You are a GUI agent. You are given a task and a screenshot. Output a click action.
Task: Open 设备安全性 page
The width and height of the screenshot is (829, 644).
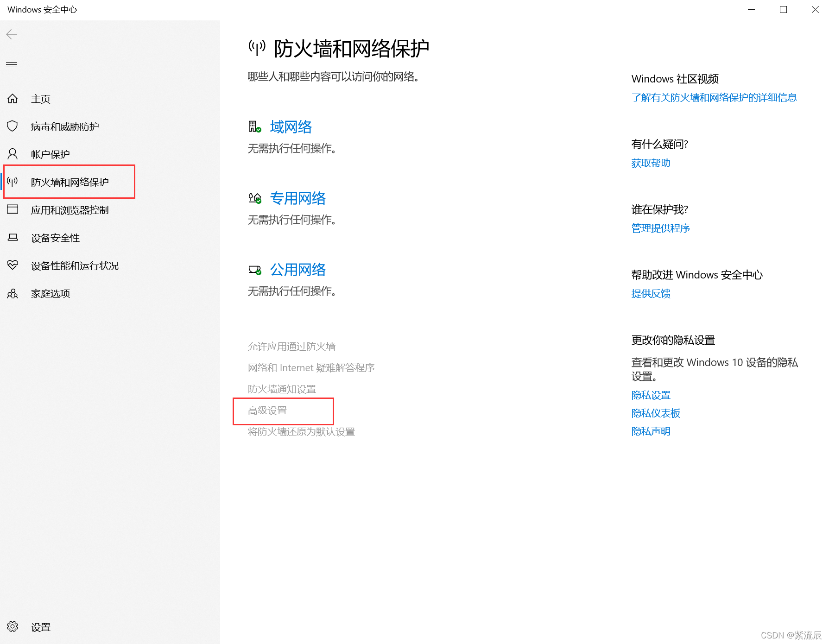(x=55, y=238)
